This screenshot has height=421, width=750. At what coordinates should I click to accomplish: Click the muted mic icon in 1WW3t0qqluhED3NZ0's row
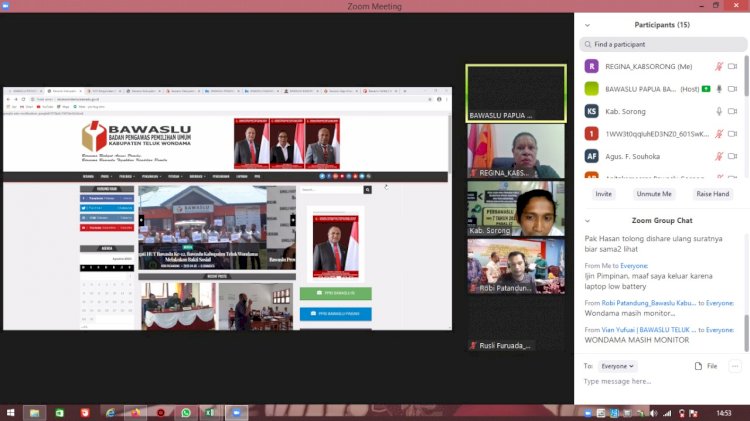718,134
